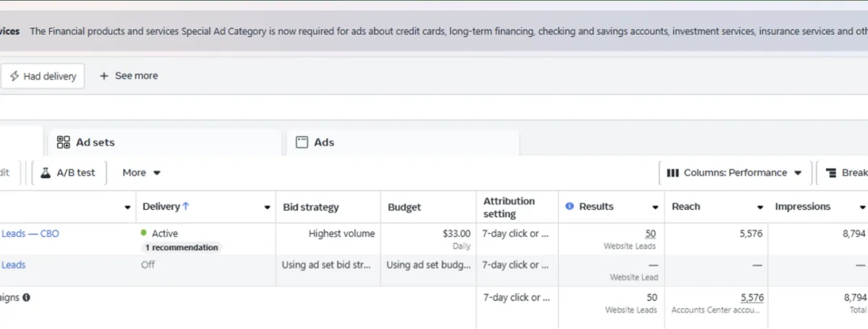Click the plus icon beside See more
Viewport: 868px width, 329px height.
click(104, 76)
